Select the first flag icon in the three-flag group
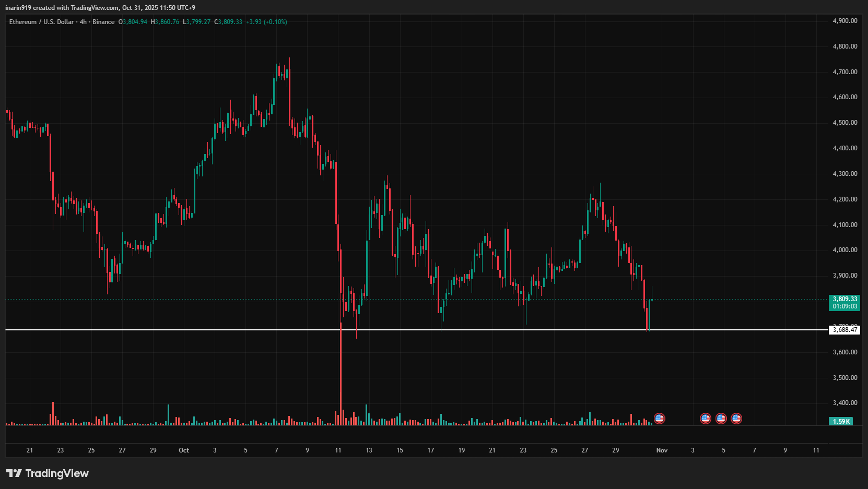 706,418
